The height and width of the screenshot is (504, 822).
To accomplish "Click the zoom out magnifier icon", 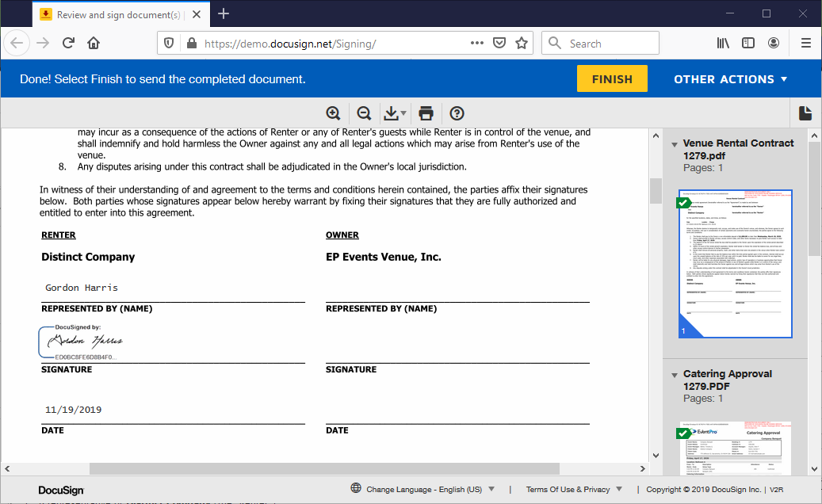I will 364,113.
